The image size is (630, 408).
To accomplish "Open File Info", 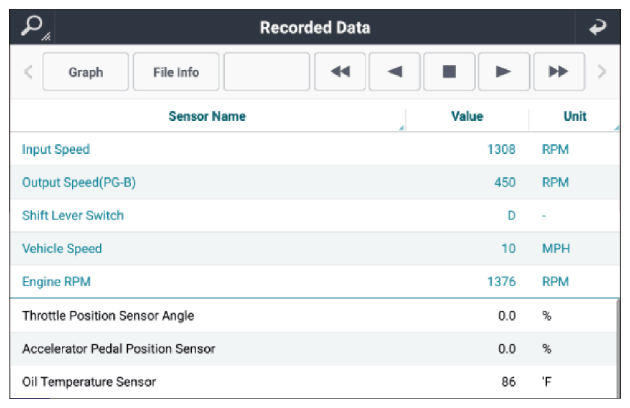I will click(176, 72).
